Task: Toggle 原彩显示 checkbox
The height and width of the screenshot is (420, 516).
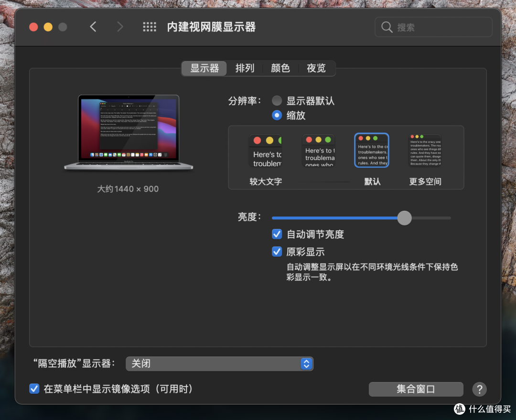Action: coord(277,251)
